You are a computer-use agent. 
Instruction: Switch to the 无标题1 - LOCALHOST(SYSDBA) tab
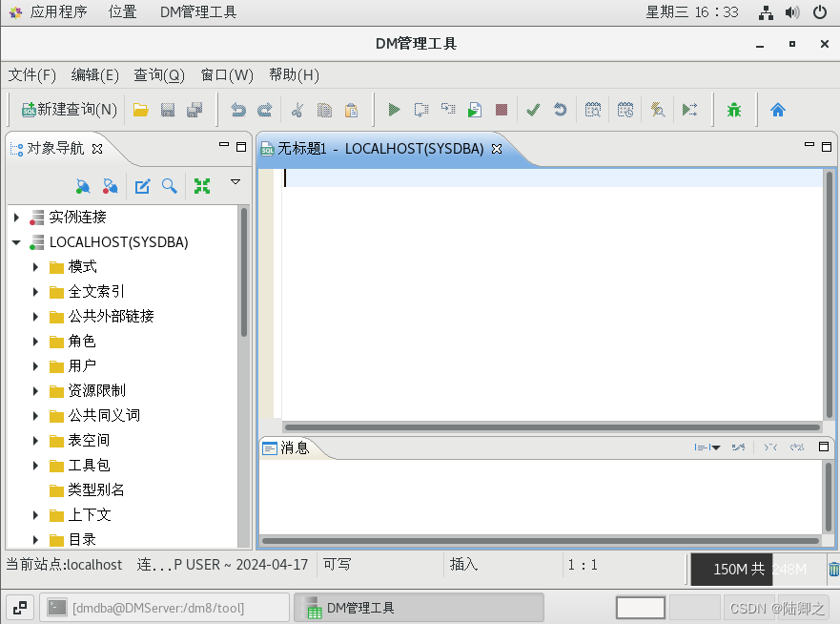[x=380, y=149]
